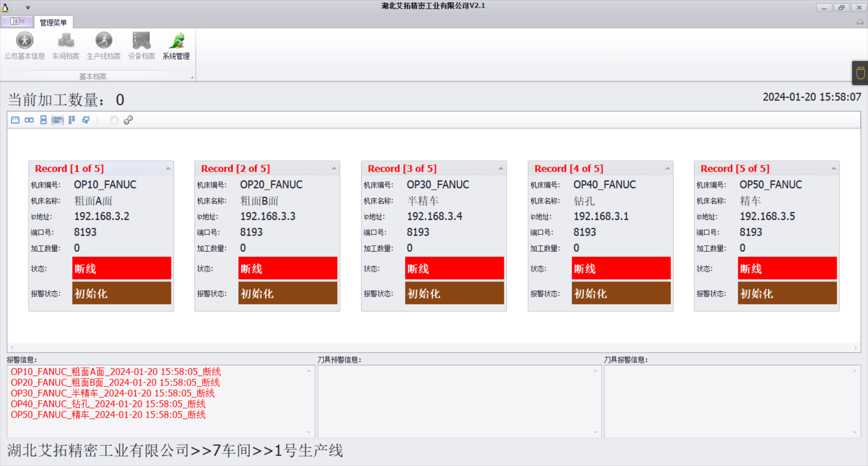
Task: Click the 公司基本信息 ribbon icon
Action: [24, 46]
